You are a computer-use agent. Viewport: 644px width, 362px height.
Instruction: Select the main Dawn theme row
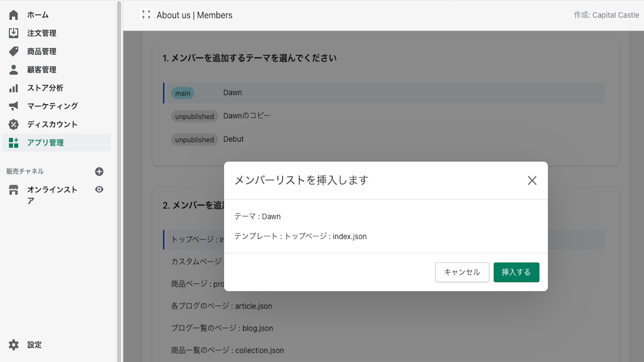[x=384, y=93]
